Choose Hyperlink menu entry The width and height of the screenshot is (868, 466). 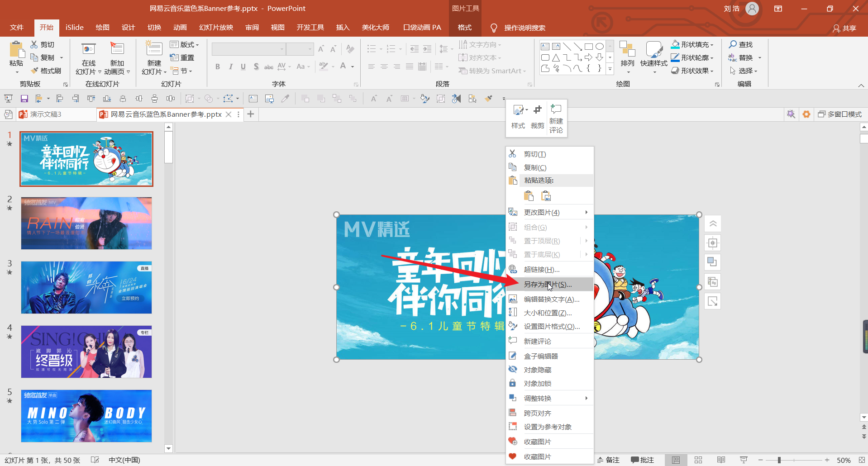coord(549,269)
